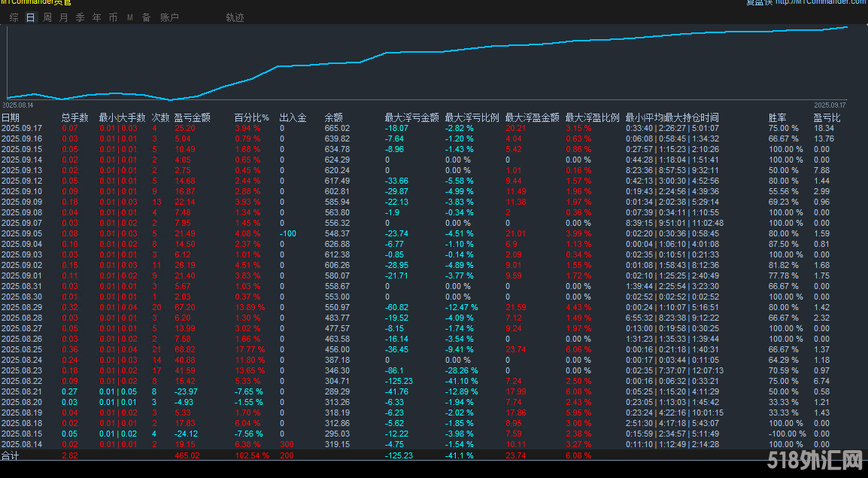The height and width of the screenshot is (478, 868).
Task: Open the 季 quarterly view
Action: [x=79, y=17]
